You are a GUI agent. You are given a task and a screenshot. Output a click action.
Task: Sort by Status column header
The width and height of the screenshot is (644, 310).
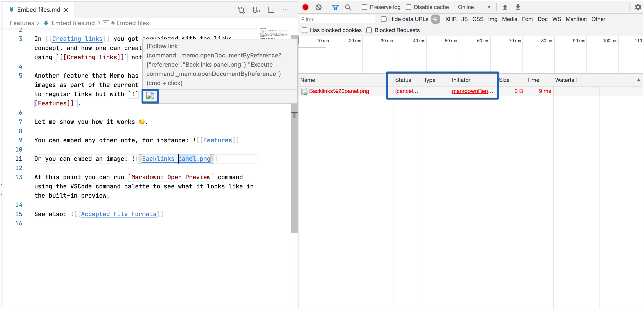point(408,80)
